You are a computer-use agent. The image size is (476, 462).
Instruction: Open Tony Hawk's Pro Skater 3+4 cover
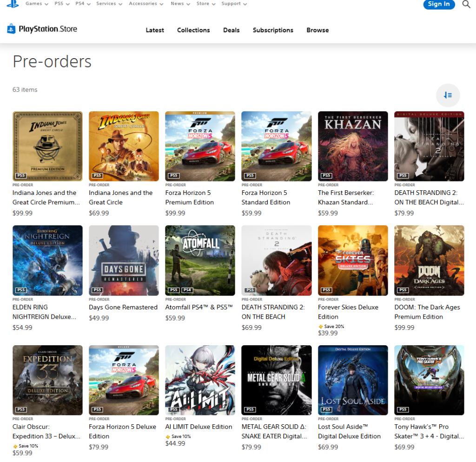(x=429, y=380)
